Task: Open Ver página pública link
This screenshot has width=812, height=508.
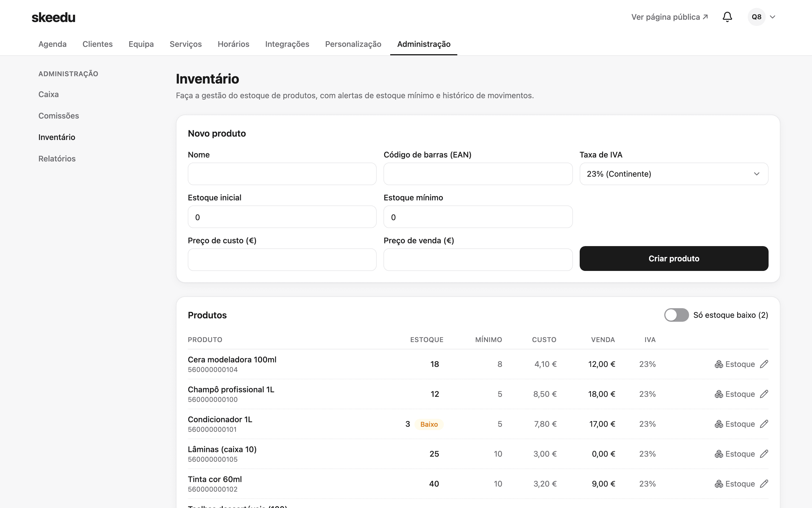Action: coord(669,17)
